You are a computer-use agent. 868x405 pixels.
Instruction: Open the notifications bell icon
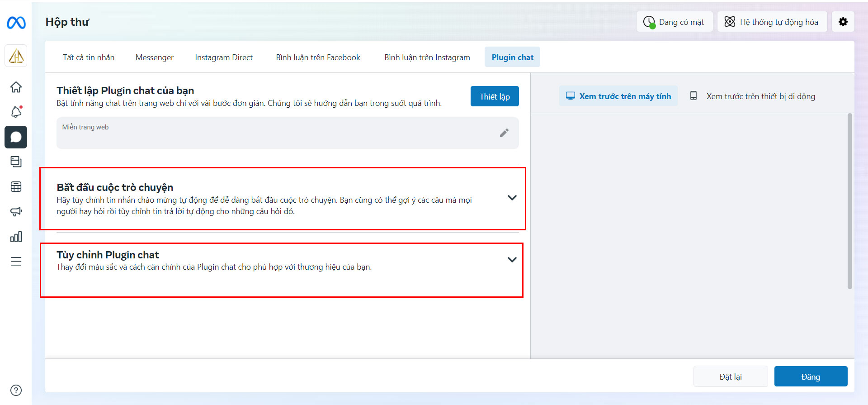click(x=16, y=112)
